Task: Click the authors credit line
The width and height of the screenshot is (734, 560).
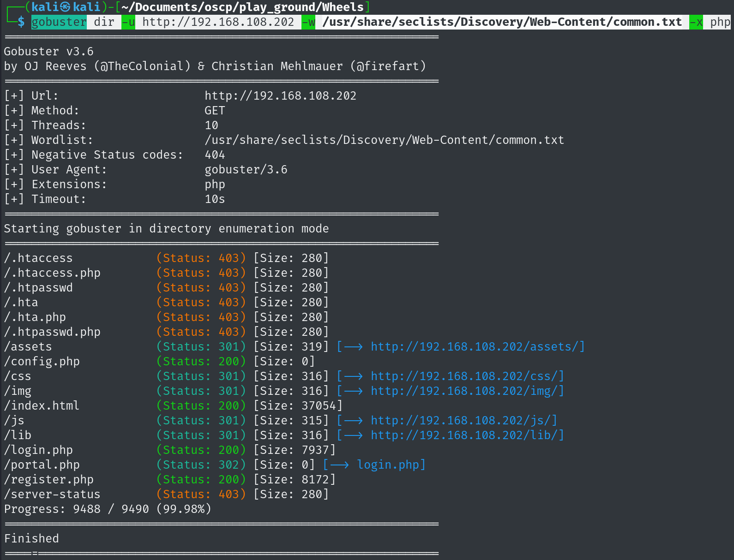Action: click(x=215, y=66)
